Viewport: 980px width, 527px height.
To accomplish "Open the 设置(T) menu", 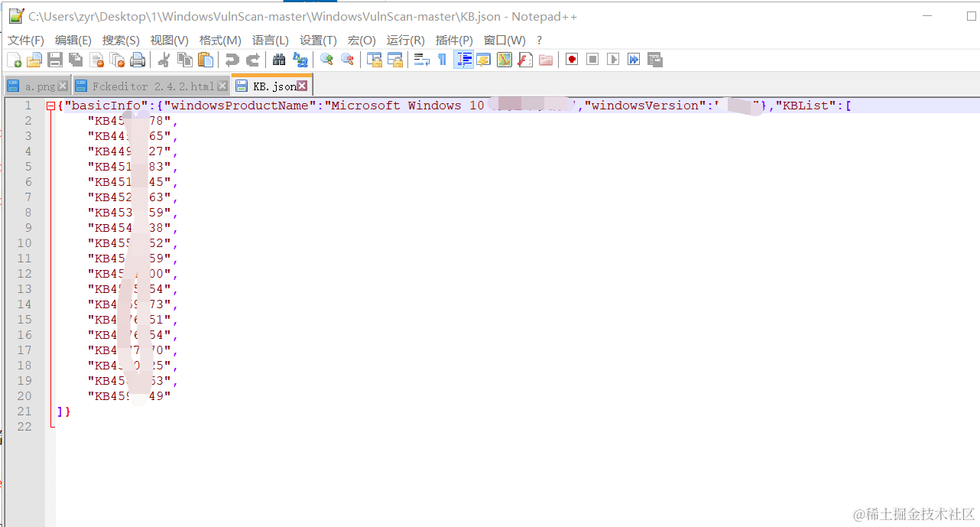I will pyautogui.click(x=318, y=41).
